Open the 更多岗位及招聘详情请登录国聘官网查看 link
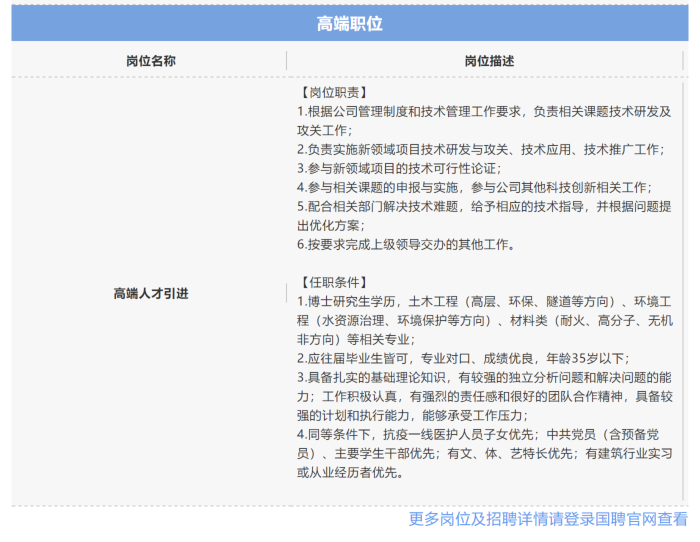Viewport: 700px width, 542px height. tap(548, 519)
